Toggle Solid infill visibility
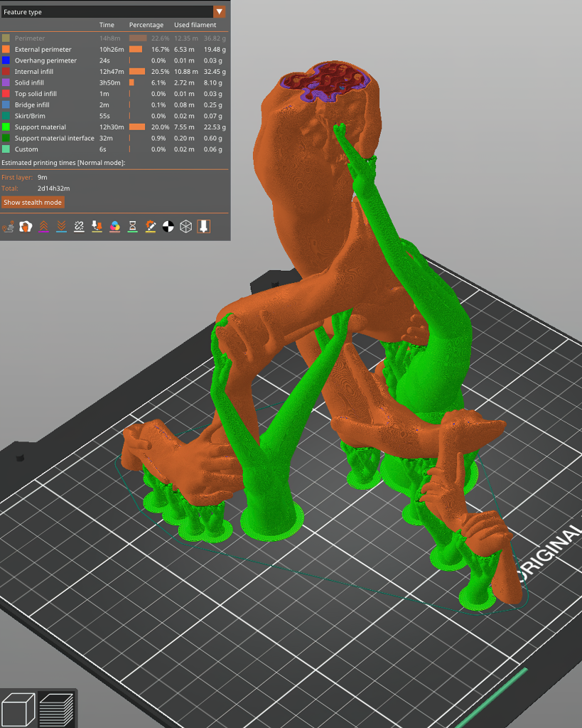 (114, 82)
